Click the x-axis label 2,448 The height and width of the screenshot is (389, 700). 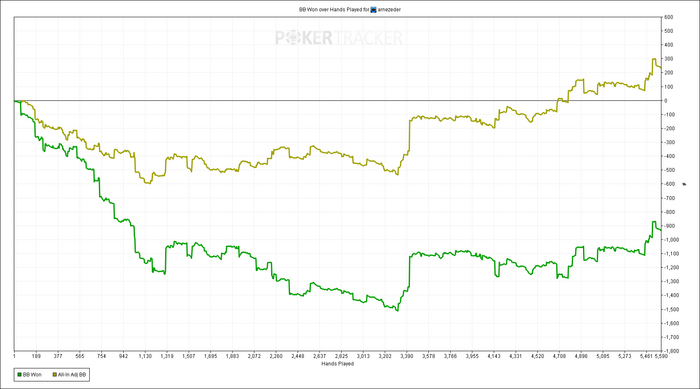[x=298, y=356]
